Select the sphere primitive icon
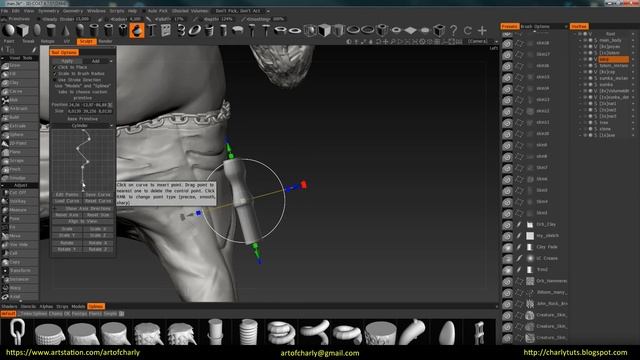The height and width of the screenshot is (360, 640). pos(8,30)
